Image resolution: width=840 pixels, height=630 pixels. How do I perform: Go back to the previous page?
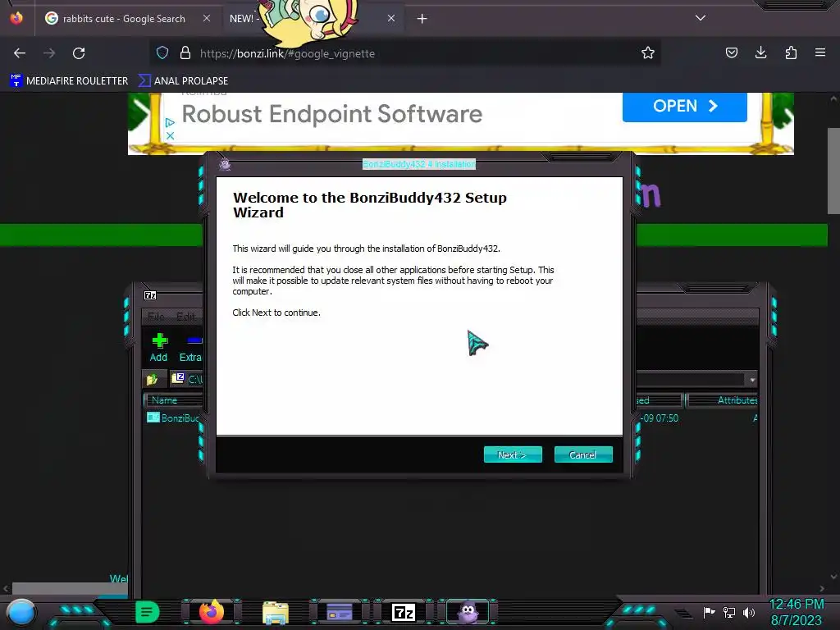(20, 53)
